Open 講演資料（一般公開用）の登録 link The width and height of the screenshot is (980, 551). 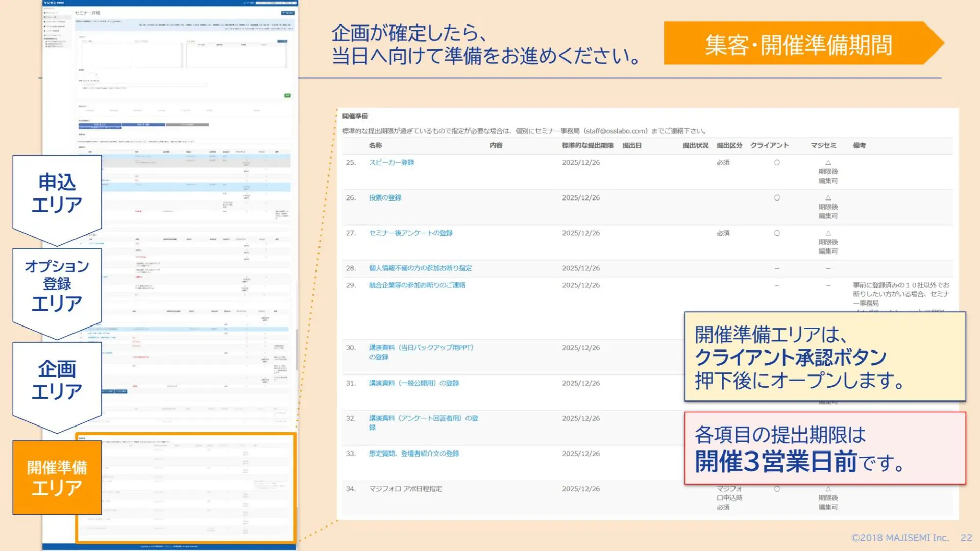(414, 383)
